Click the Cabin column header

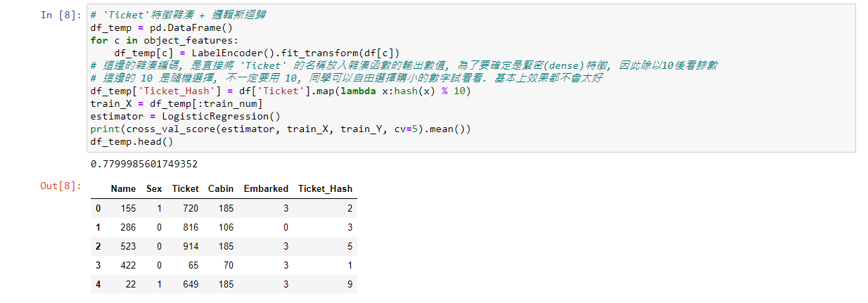pyautogui.click(x=221, y=188)
